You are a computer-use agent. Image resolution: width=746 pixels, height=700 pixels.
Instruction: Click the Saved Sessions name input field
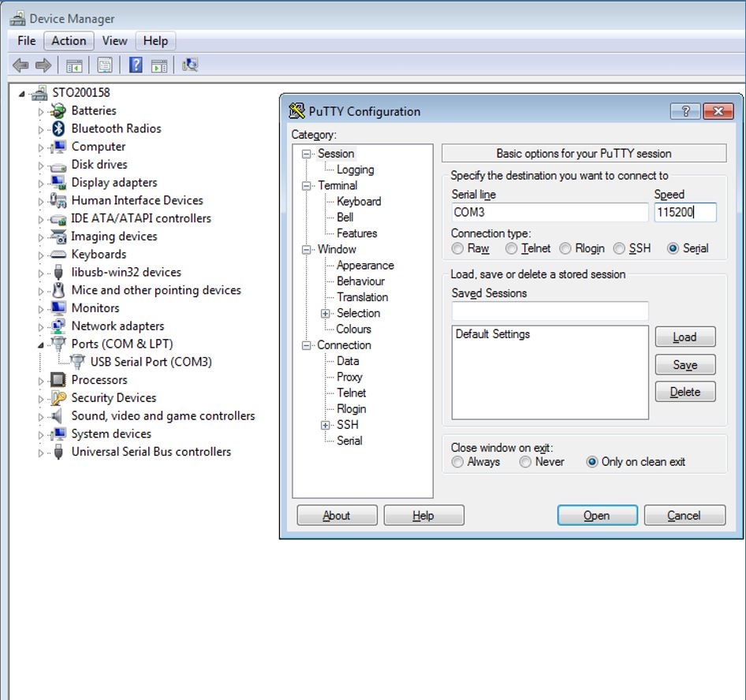click(x=550, y=311)
